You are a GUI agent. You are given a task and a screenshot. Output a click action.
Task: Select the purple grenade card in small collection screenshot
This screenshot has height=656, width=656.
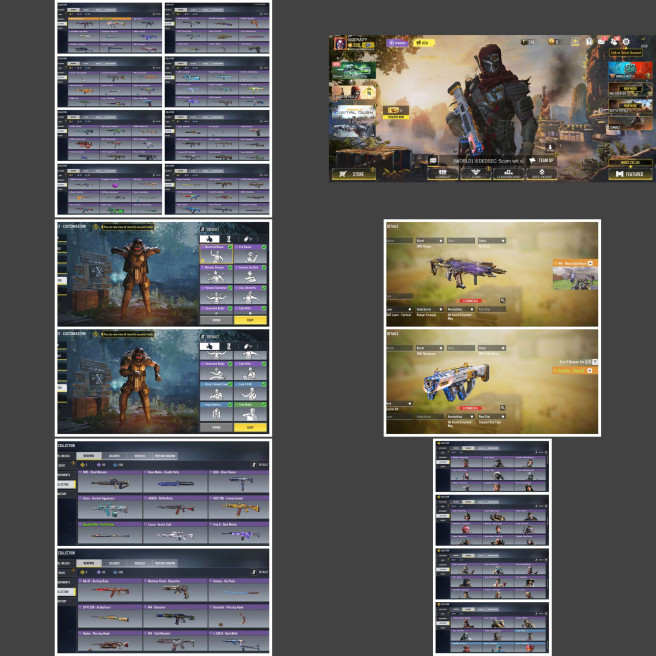click(115, 183)
